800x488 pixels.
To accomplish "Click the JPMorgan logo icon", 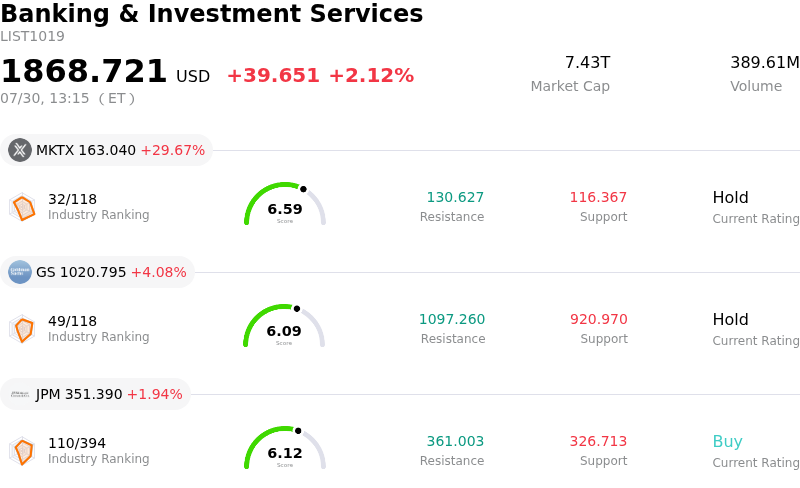I will coord(20,394).
